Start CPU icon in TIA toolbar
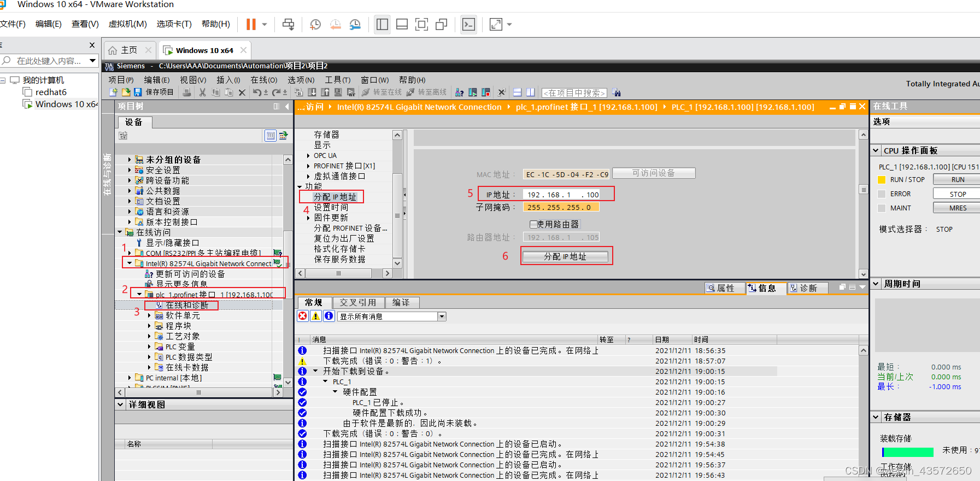 [473, 92]
